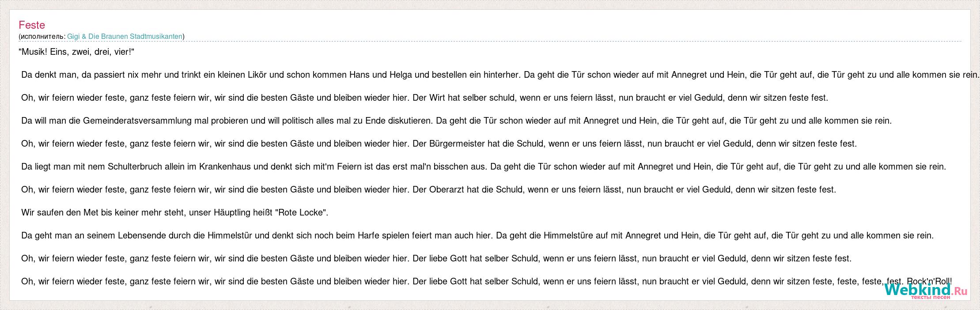Click the verse about "Himmelstür" and Harfe spielen
The image size is (980, 310).
coord(477,236)
